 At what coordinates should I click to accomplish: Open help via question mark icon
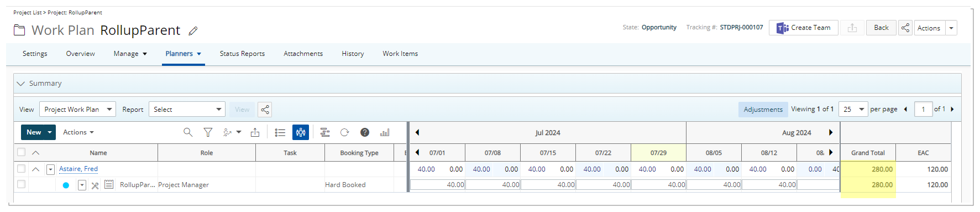(x=365, y=132)
